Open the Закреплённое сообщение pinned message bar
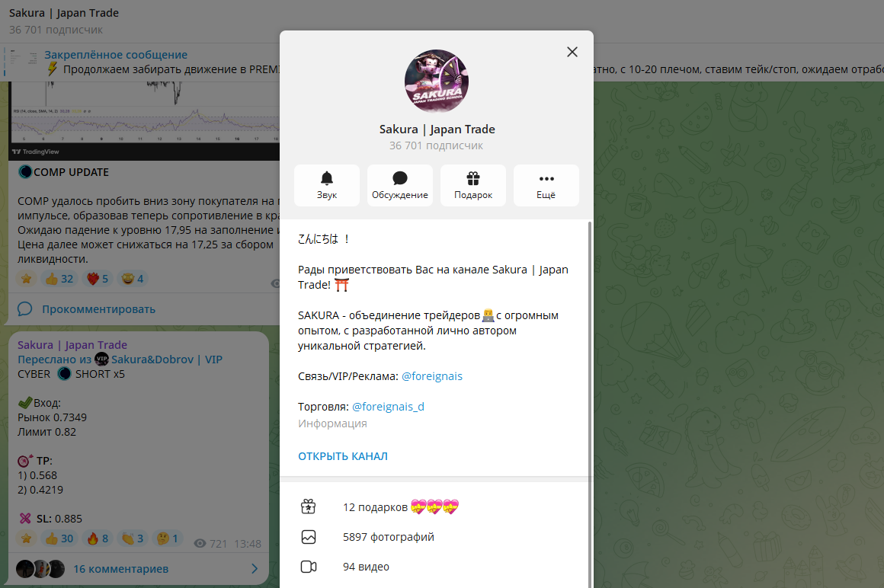The image size is (884, 588). click(141, 62)
